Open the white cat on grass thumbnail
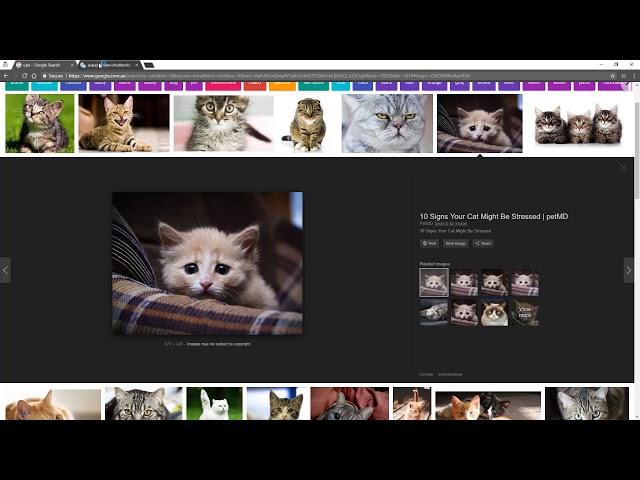The width and height of the screenshot is (640, 480). [x=214, y=403]
